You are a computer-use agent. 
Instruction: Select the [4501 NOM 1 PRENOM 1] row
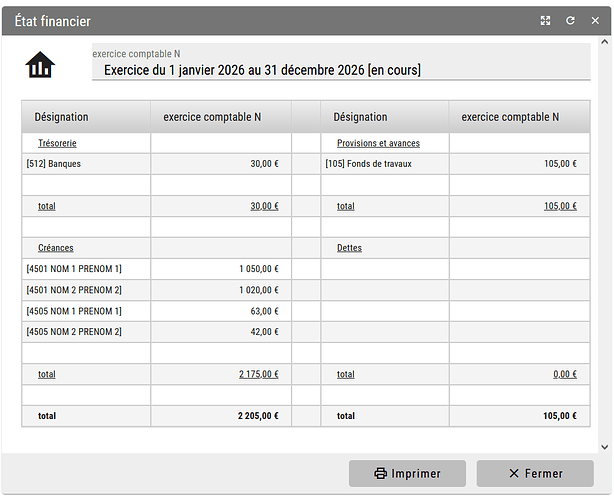point(157,269)
